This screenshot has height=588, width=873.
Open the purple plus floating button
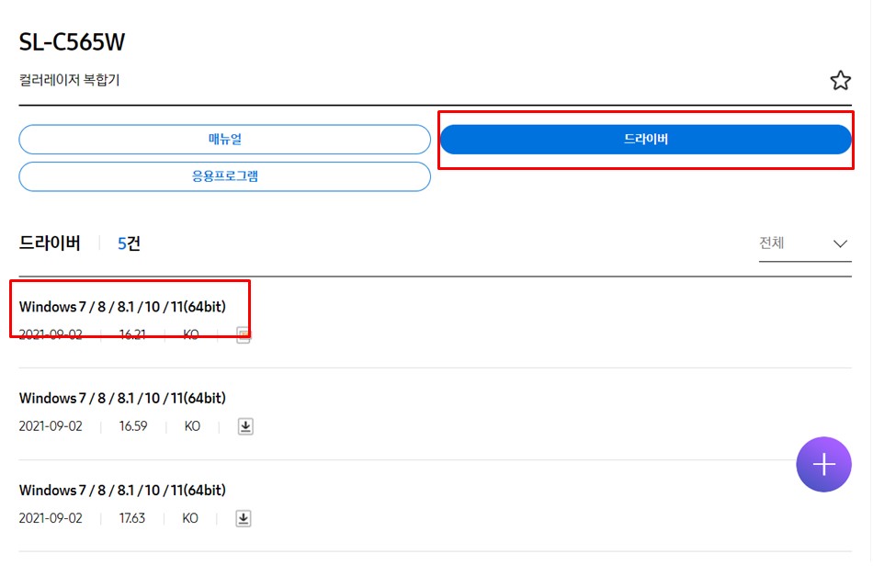tap(823, 464)
